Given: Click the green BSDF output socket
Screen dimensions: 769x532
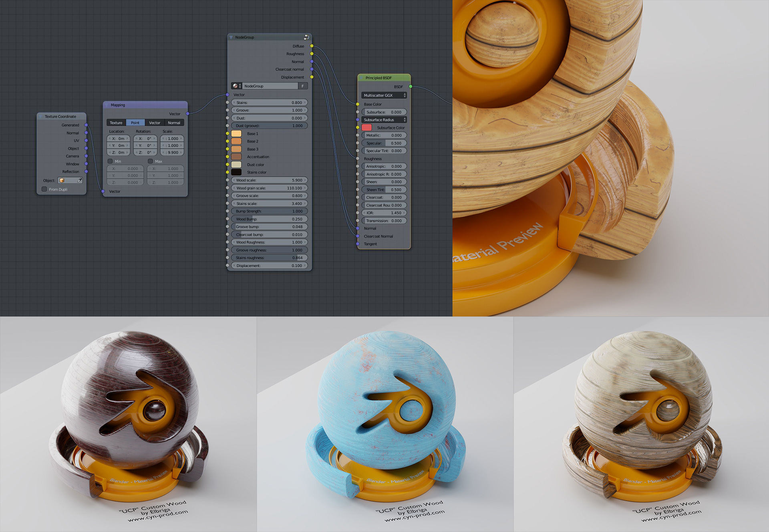Looking at the screenshot, I should [411, 87].
